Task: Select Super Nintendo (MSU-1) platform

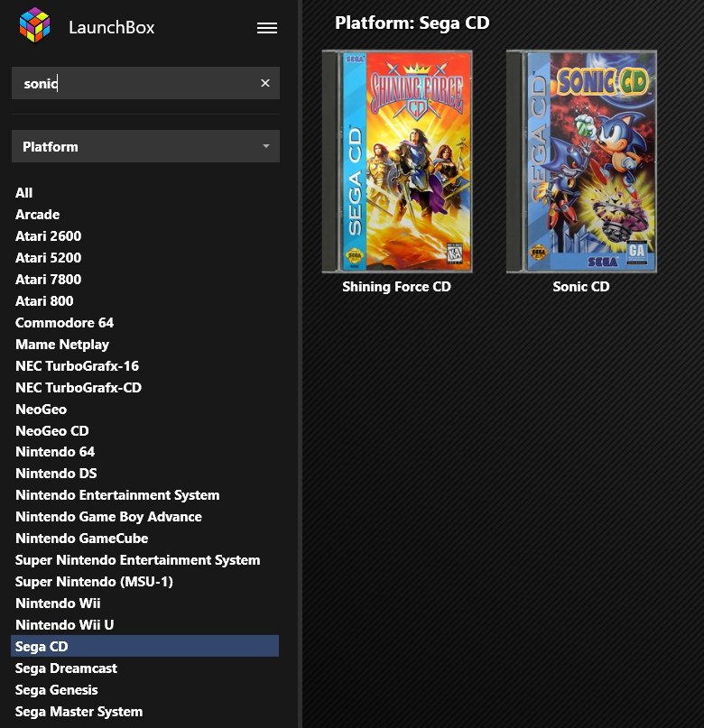Action: pyautogui.click(x=94, y=582)
